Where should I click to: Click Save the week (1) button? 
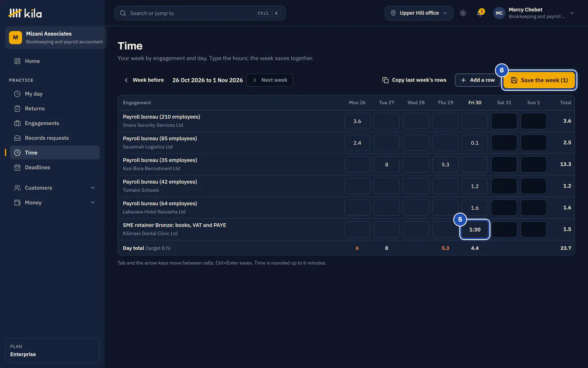(539, 80)
